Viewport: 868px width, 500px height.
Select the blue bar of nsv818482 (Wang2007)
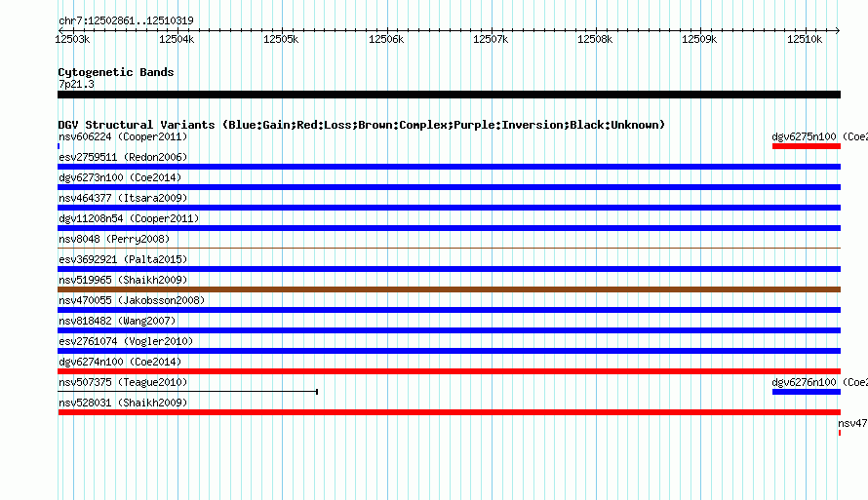click(x=449, y=330)
